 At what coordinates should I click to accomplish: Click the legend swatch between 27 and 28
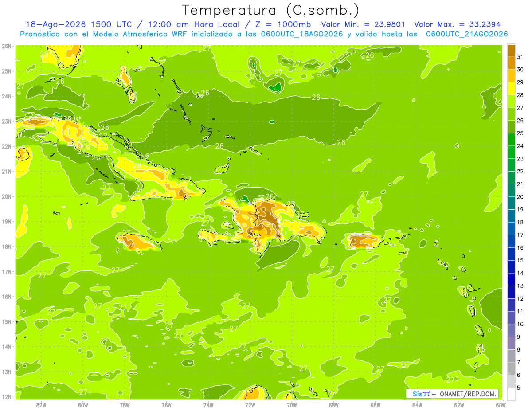click(x=511, y=101)
